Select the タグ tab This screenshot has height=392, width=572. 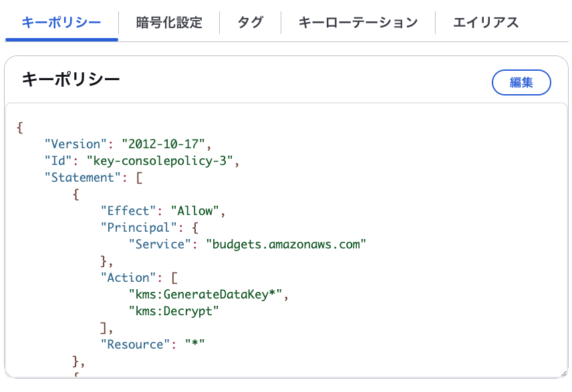[x=250, y=23]
